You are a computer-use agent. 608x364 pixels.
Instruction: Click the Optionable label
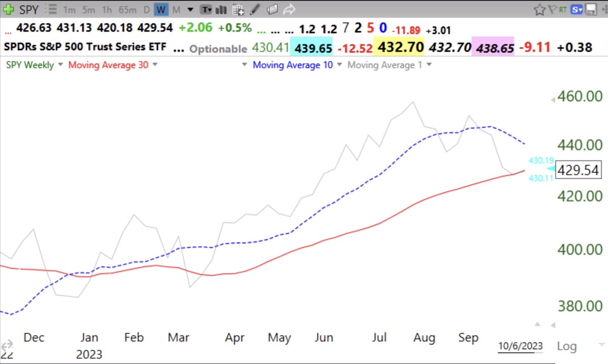(x=218, y=49)
